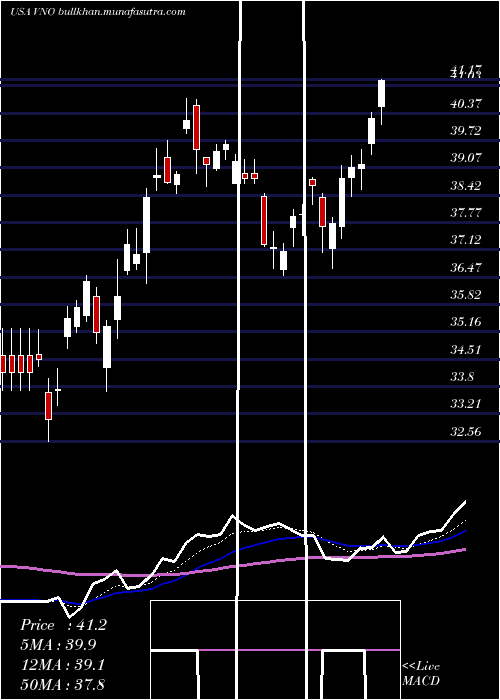This screenshot has height=700, width=500.
Task: Click the '<<Live MACD' label
Action: pyautogui.click(x=421, y=674)
